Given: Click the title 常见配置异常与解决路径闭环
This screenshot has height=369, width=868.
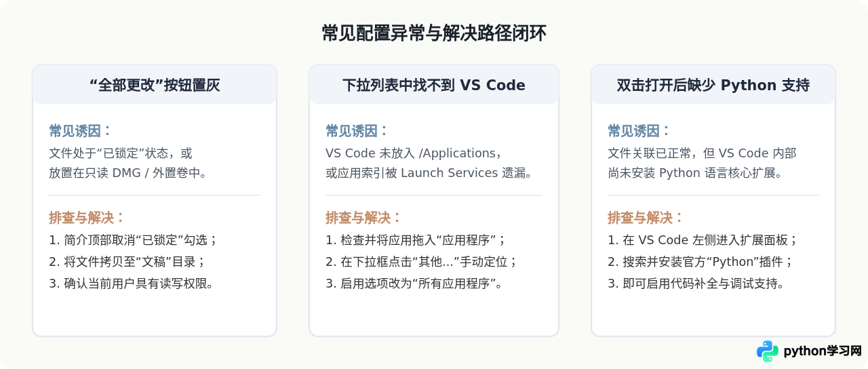Looking at the screenshot, I should 434,33.
